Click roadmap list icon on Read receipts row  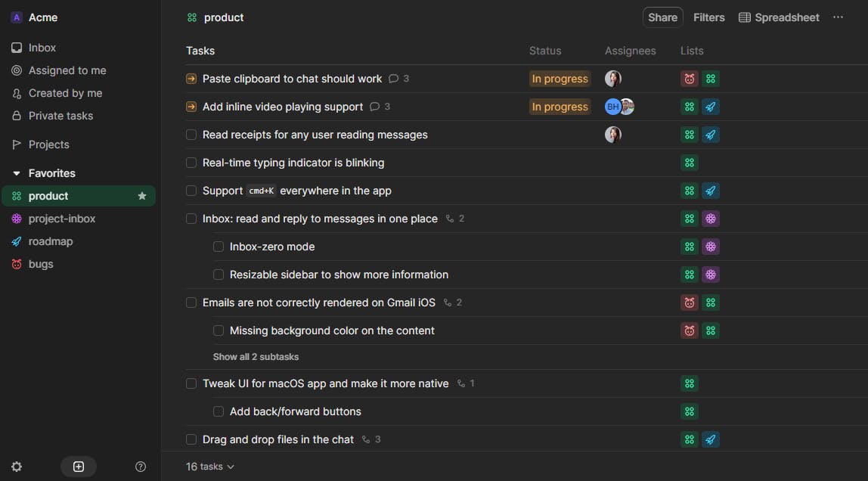(x=710, y=135)
